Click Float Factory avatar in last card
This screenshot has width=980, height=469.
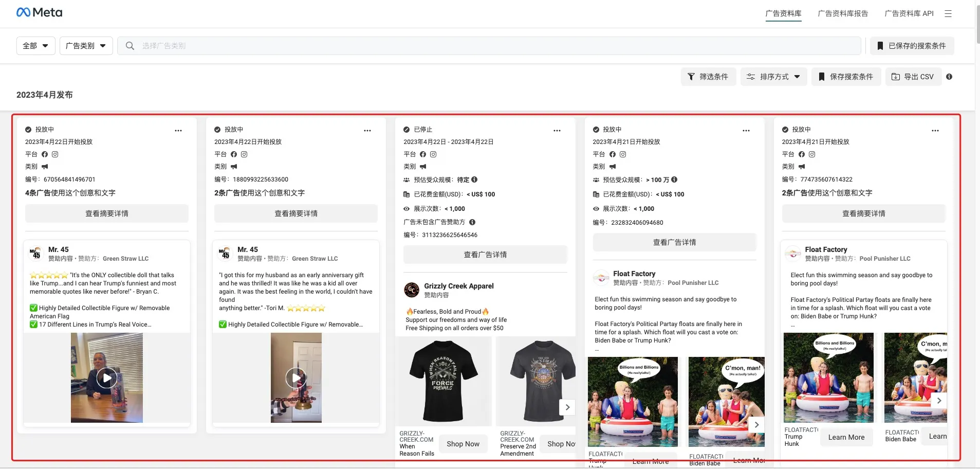[x=793, y=253]
